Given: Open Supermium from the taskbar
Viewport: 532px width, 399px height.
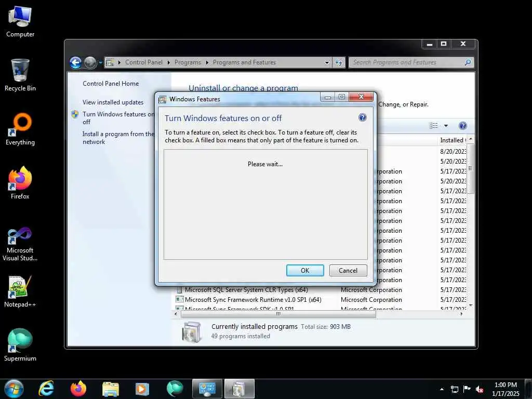Looking at the screenshot, I should 175,389.
